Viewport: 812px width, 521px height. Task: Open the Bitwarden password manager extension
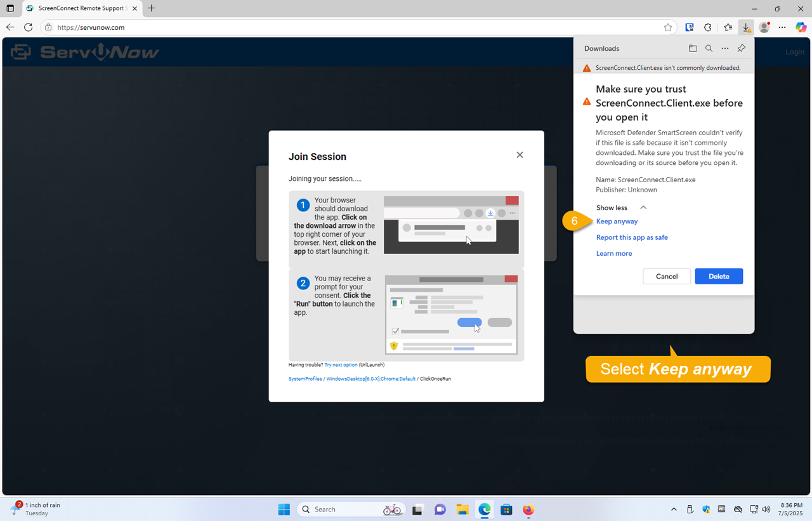click(x=690, y=27)
